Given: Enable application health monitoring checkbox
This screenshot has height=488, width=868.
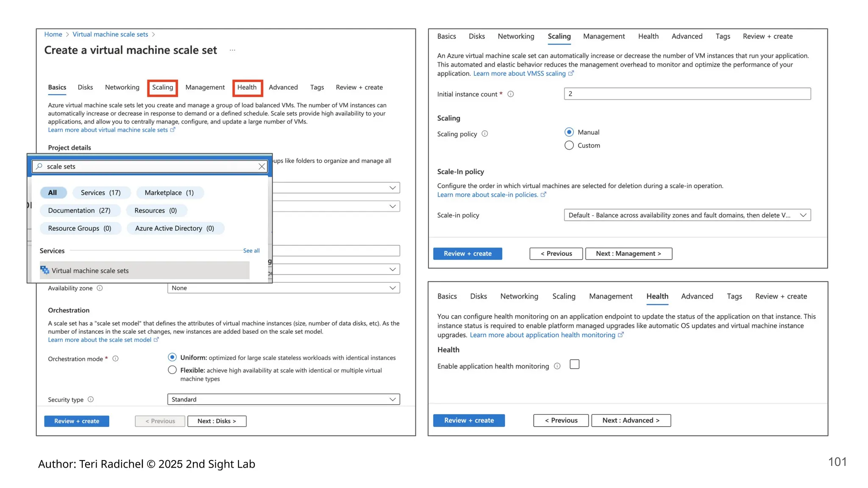Looking at the screenshot, I should 574,364.
